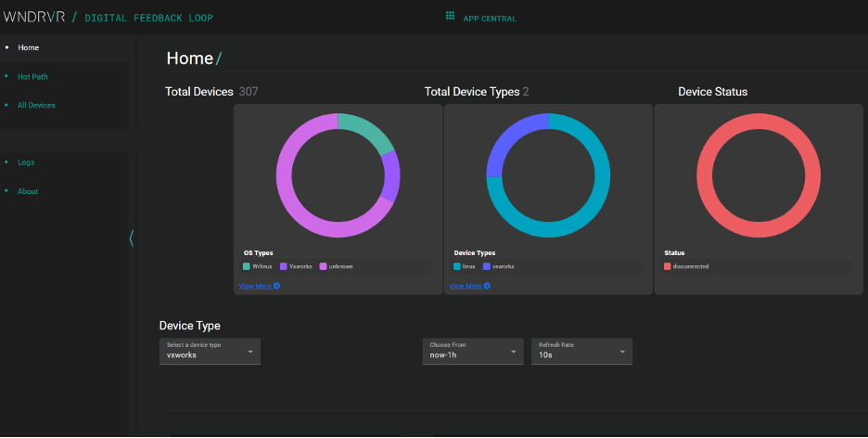The height and width of the screenshot is (438, 868).
Task: Toggle the vxworks legend swatch in Device Types
Action: (487, 266)
